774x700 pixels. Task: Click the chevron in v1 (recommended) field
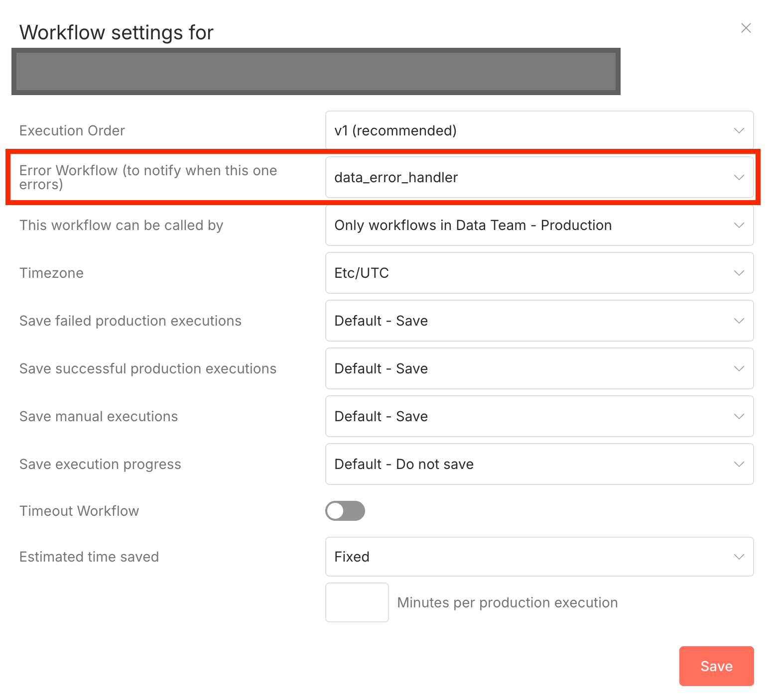(x=739, y=130)
